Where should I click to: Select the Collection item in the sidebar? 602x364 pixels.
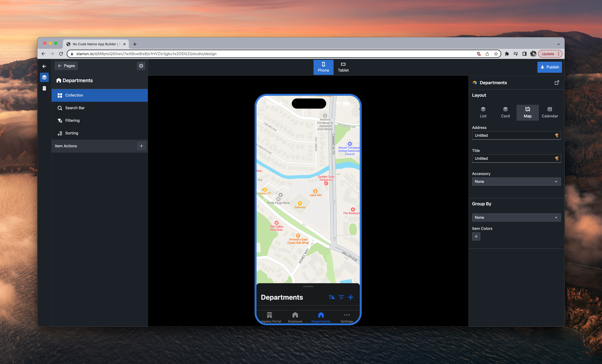(99, 95)
